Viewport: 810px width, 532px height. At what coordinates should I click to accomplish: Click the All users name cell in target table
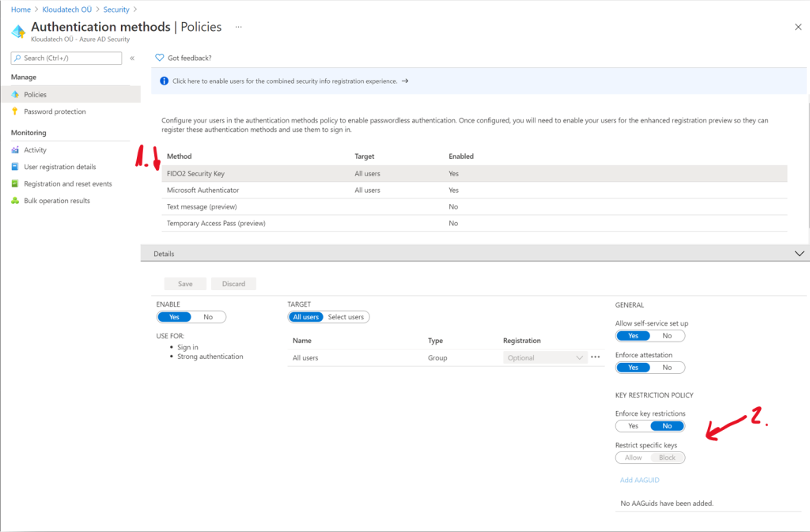(305, 357)
